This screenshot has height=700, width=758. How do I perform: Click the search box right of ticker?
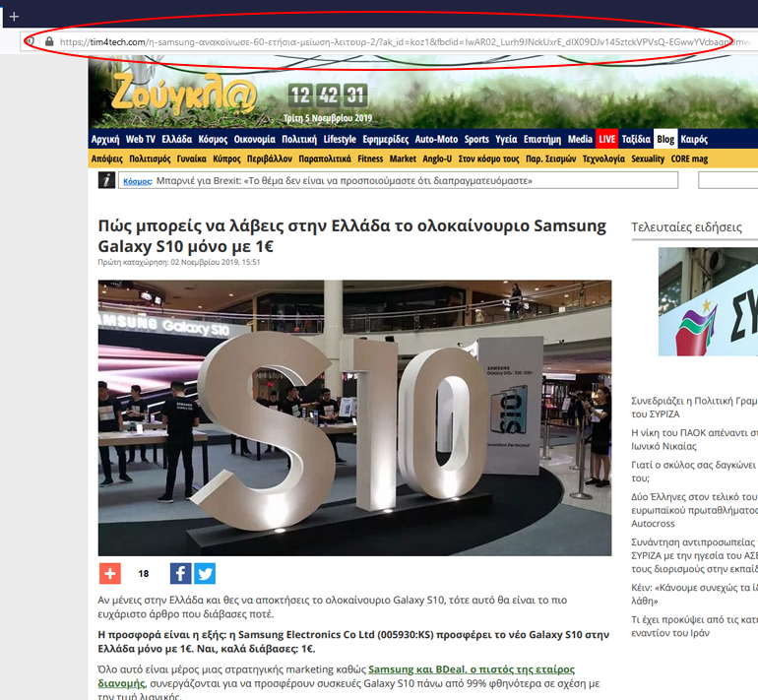point(726,180)
